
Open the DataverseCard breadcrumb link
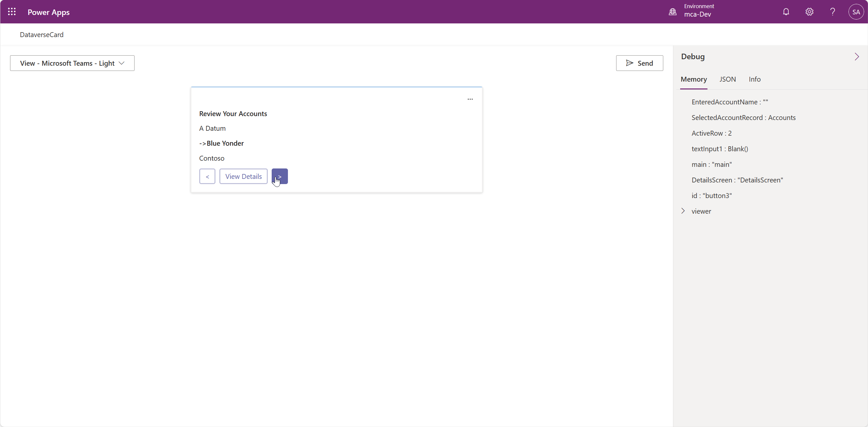(x=42, y=34)
